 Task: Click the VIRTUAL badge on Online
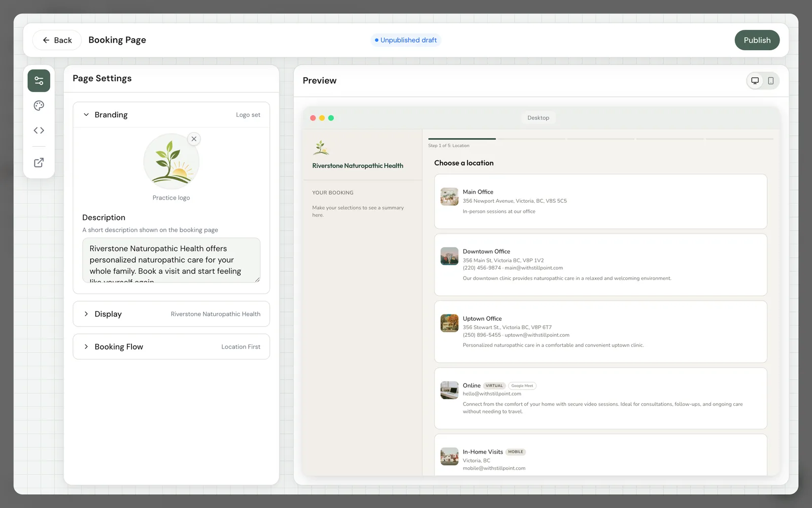pos(494,386)
